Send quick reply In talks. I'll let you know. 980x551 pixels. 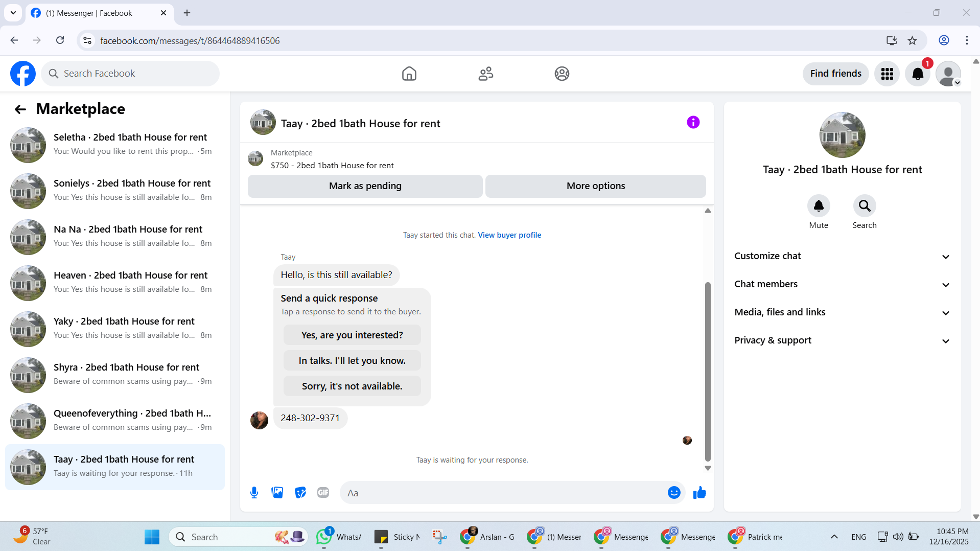352,361
